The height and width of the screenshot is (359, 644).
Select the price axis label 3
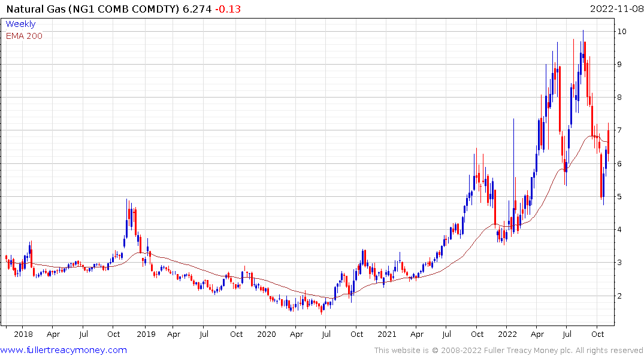(x=620, y=263)
